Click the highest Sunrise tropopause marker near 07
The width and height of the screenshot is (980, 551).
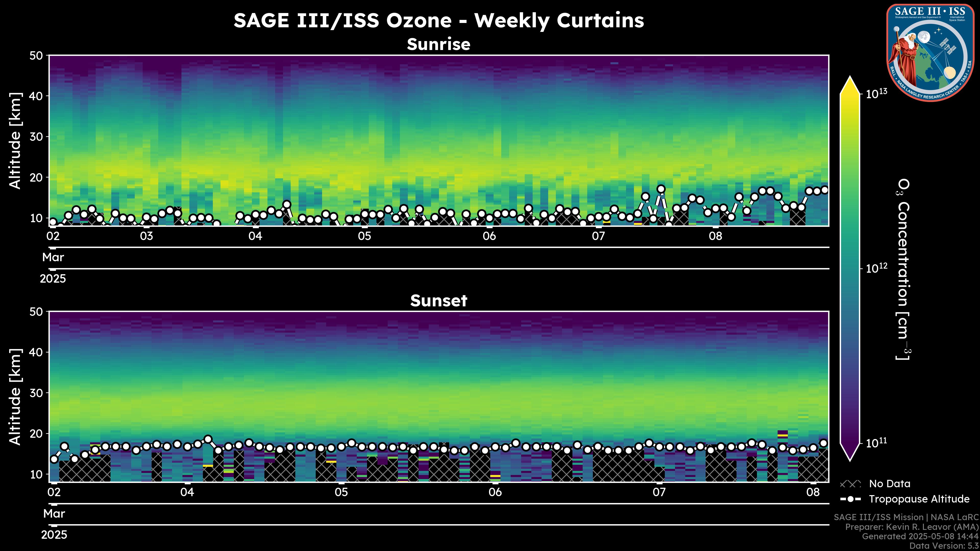pos(661,189)
